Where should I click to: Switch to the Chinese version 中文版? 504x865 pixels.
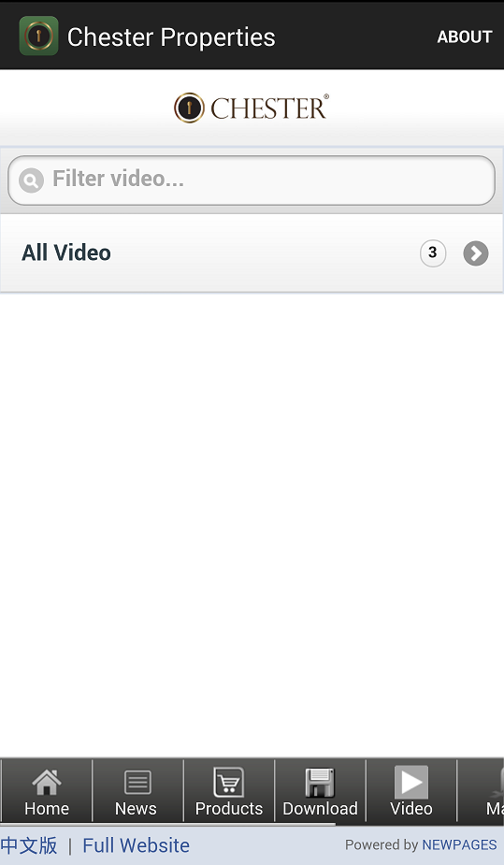click(x=29, y=845)
